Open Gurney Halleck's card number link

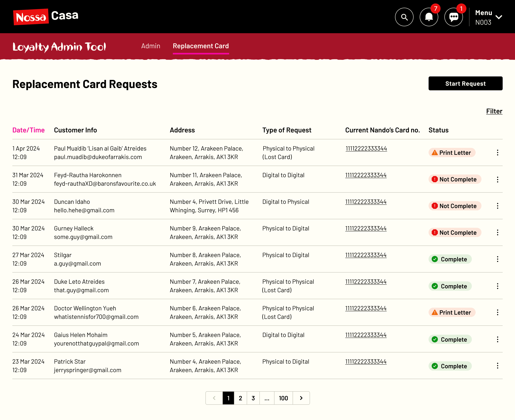(x=366, y=228)
